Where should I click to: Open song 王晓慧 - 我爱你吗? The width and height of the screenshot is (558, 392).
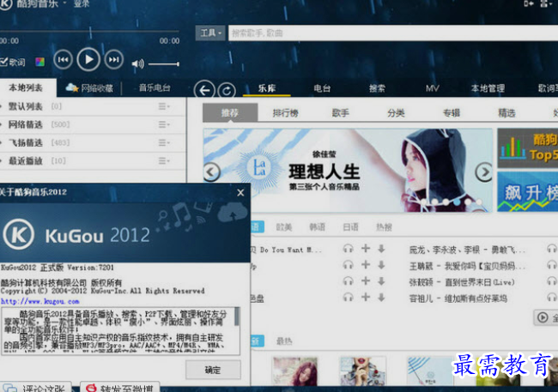click(x=467, y=266)
